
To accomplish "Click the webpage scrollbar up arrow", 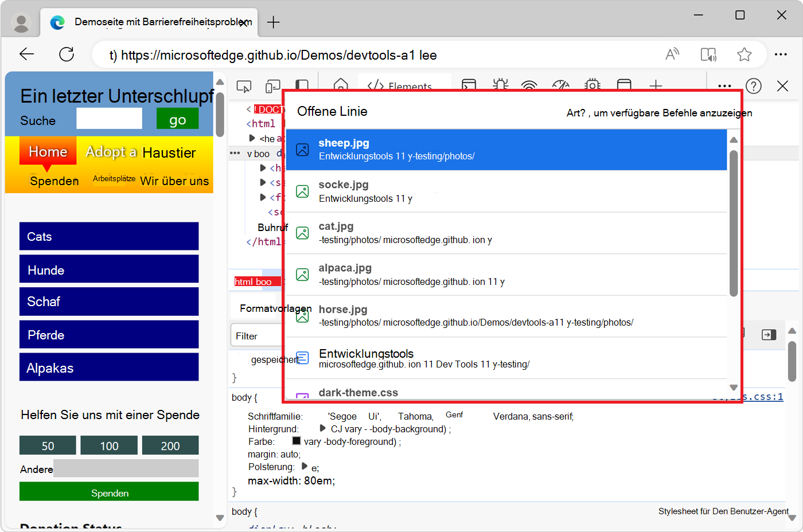I will click(x=220, y=81).
